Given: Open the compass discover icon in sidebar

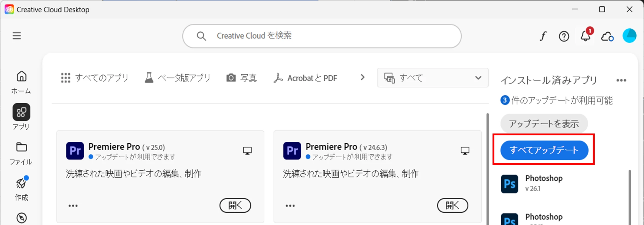Looking at the screenshot, I should (x=21, y=218).
